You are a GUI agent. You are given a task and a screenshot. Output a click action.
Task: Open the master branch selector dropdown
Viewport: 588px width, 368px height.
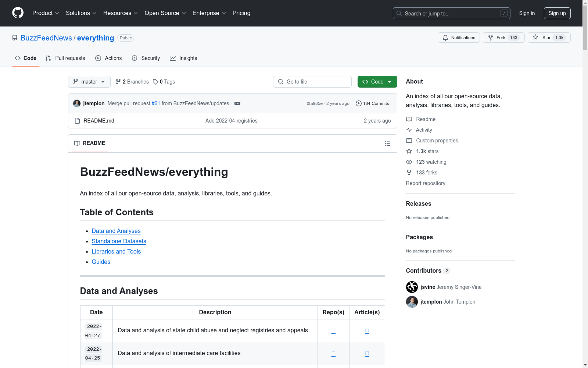click(x=89, y=82)
